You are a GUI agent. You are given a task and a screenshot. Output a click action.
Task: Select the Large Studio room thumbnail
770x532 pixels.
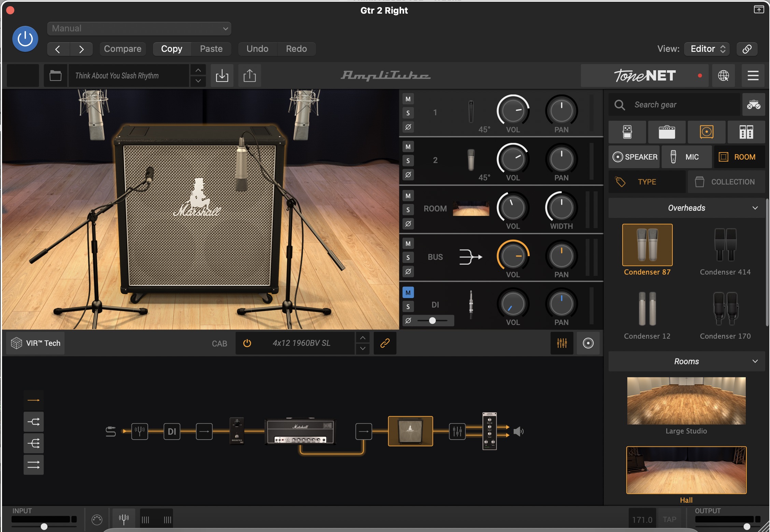686,401
